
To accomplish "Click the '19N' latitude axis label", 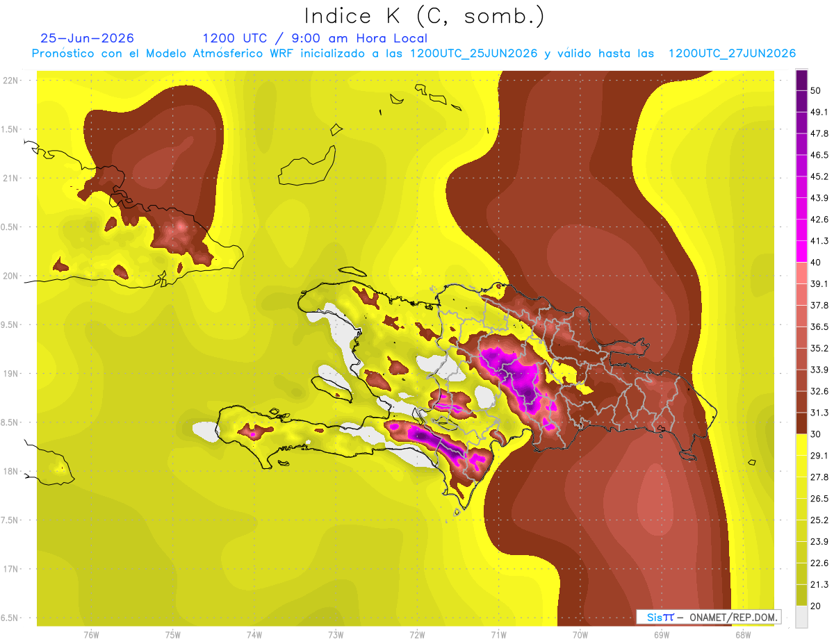I will pos(11,374).
